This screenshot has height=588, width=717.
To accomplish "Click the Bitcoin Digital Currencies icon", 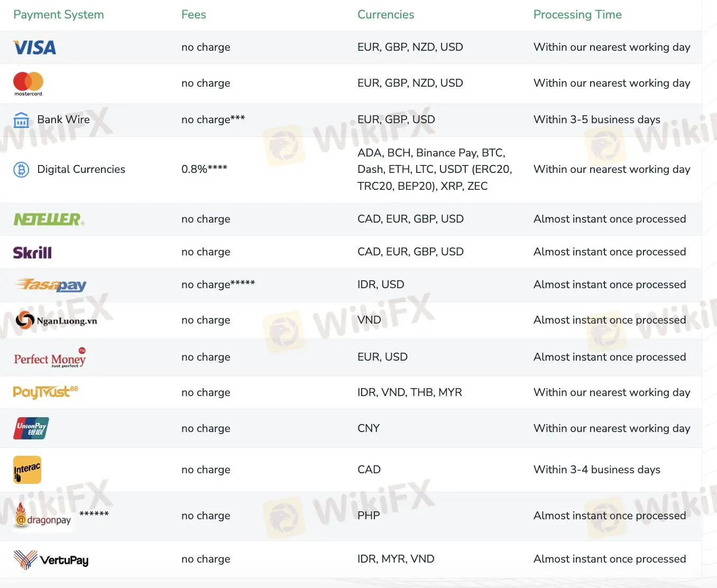I will (x=21, y=170).
